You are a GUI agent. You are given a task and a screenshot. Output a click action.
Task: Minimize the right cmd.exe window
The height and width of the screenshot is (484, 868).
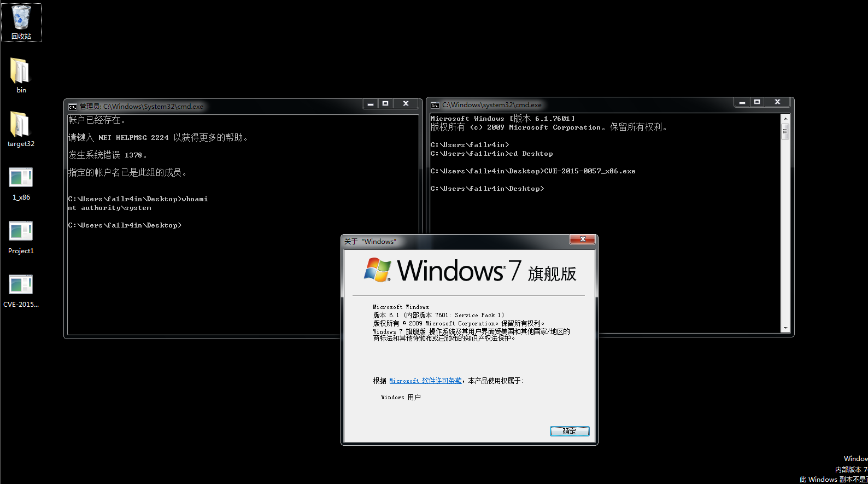point(742,102)
